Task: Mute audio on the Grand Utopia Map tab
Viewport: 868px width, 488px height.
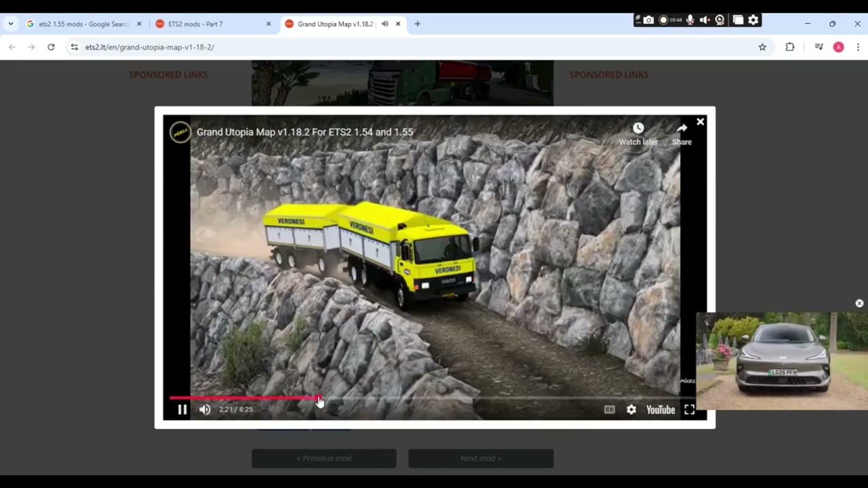Action: point(384,24)
